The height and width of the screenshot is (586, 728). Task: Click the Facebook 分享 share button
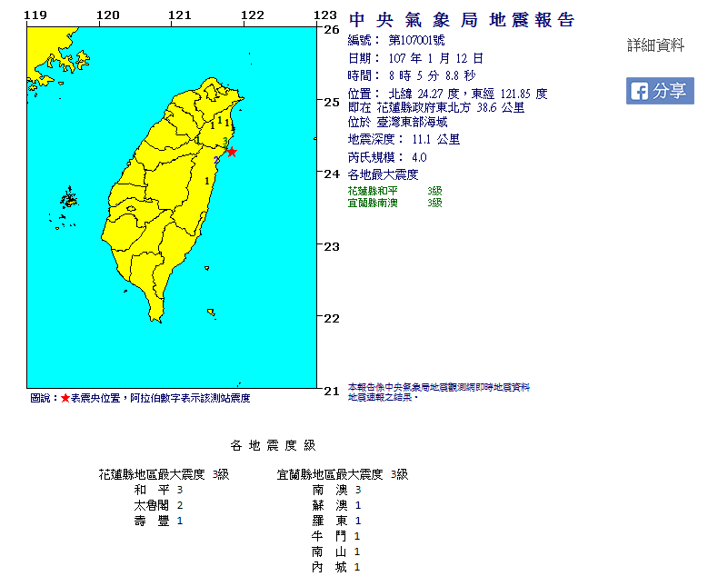660,91
